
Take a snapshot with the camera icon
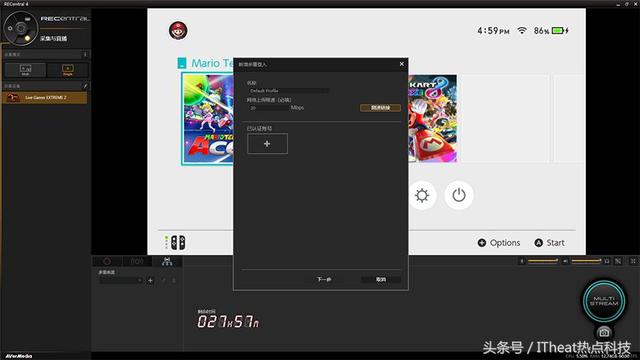(x=604, y=332)
